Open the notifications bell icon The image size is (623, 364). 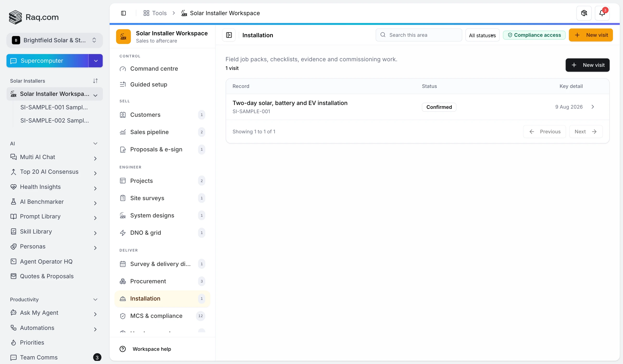pyautogui.click(x=602, y=13)
